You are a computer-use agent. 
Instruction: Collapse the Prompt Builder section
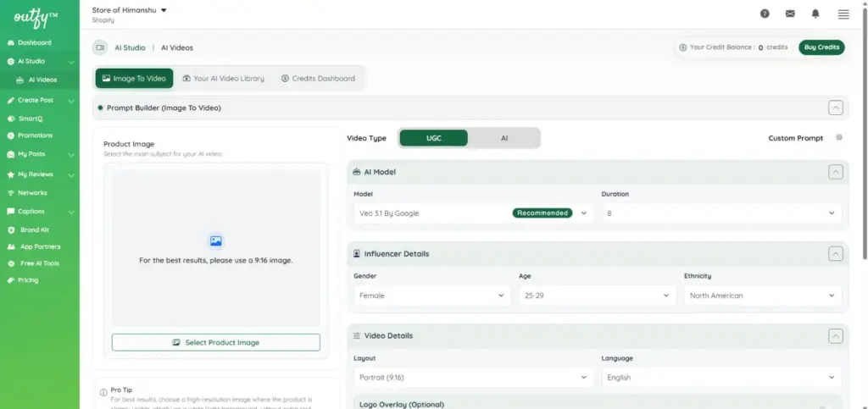[x=835, y=108]
